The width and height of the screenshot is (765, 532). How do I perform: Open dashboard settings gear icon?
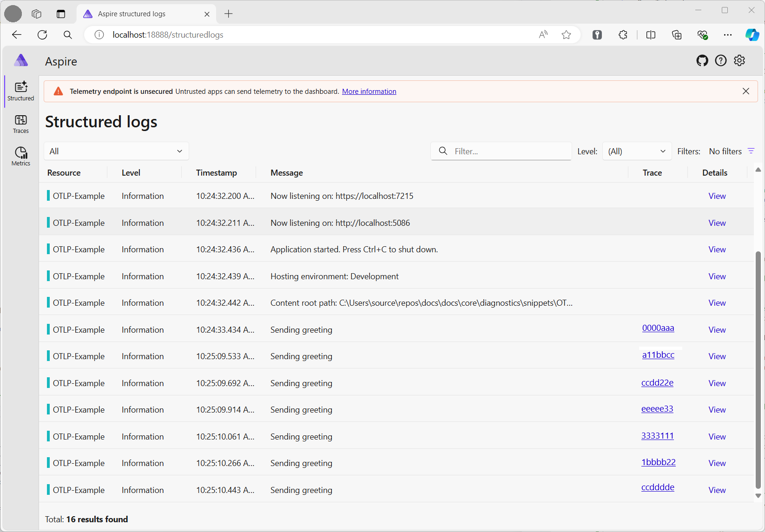click(x=739, y=61)
